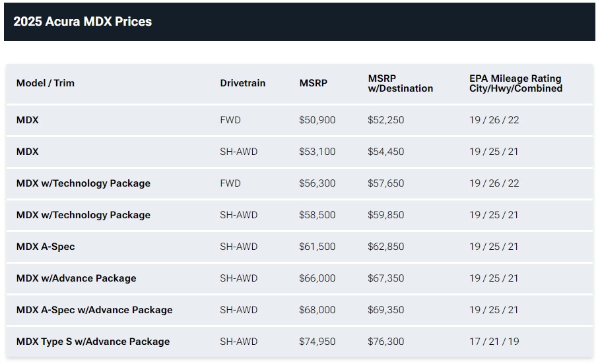
Task: Select MDX w/Technology Package FWD trim name
Action: coord(83,183)
